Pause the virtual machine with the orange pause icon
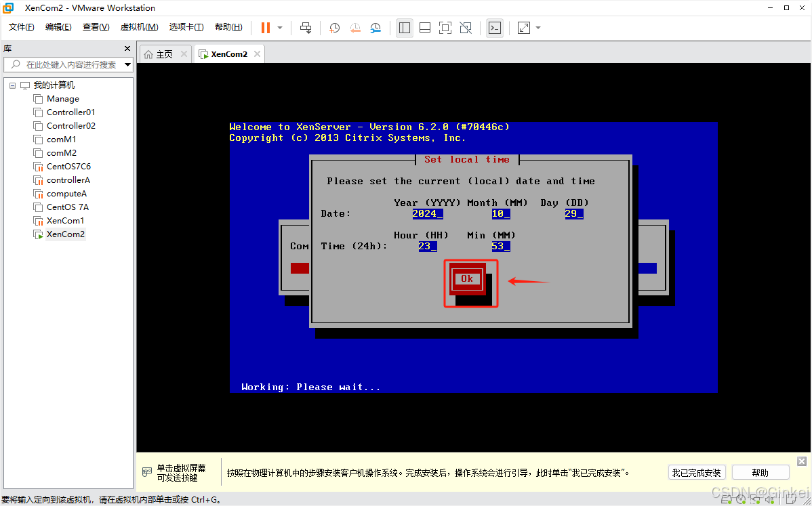Image resolution: width=812 pixels, height=506 pixels. [266, 27]
